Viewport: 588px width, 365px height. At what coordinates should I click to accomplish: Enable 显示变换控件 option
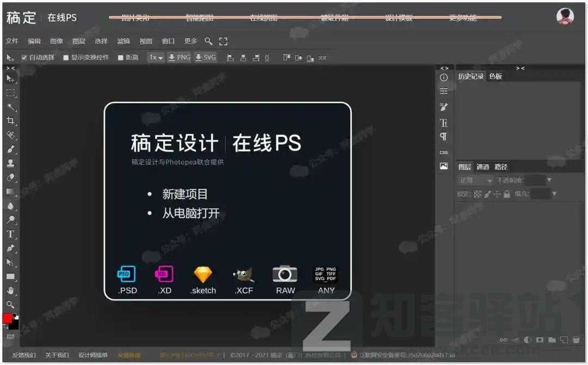point(66,57)
